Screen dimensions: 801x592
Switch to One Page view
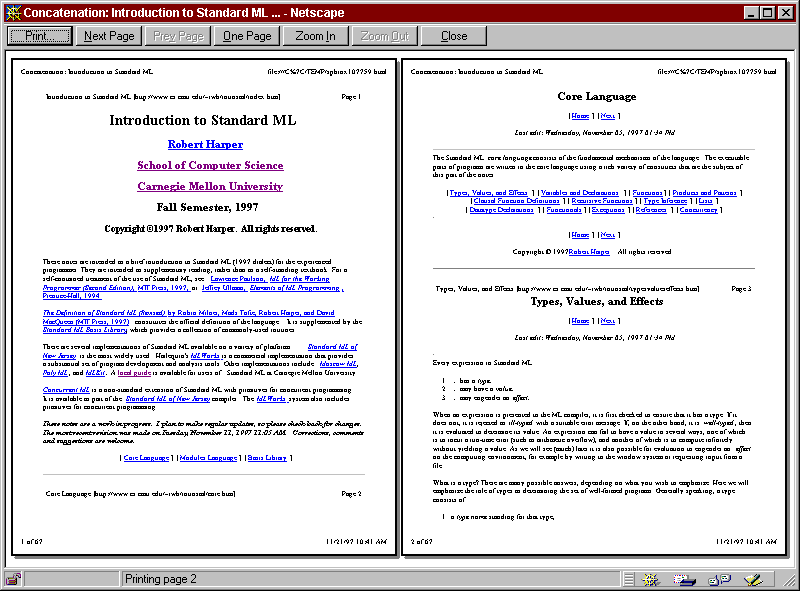tap(247, 36)
